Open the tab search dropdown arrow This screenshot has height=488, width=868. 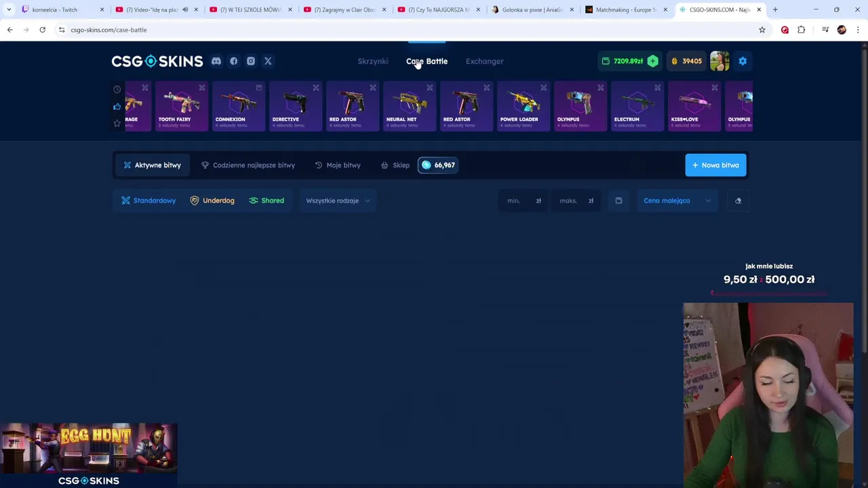click(9, 9)
